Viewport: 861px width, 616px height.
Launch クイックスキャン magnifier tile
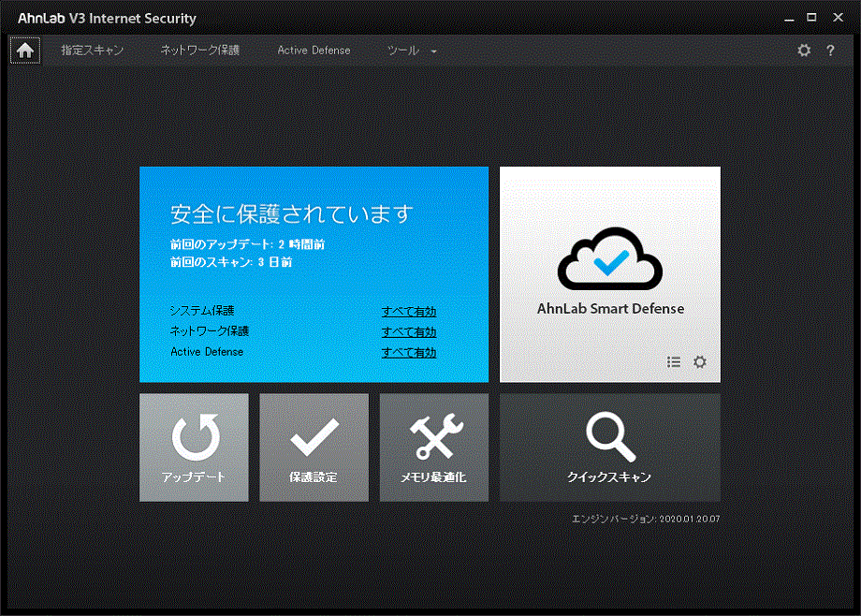(609, 447)
